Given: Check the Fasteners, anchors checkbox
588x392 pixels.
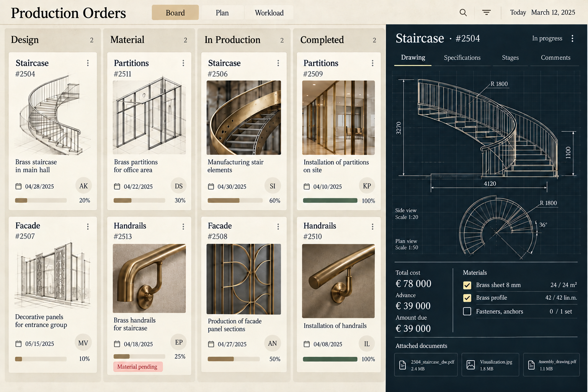Looking at the screenshot, I should (x=467, y=311).
